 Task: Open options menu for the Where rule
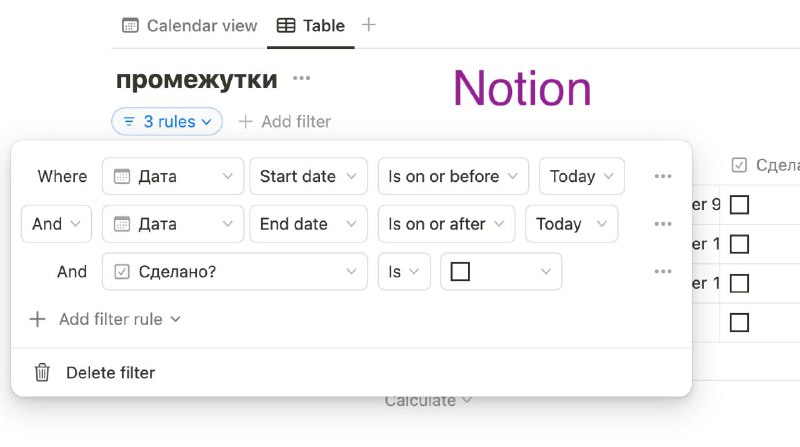point(663,176)
